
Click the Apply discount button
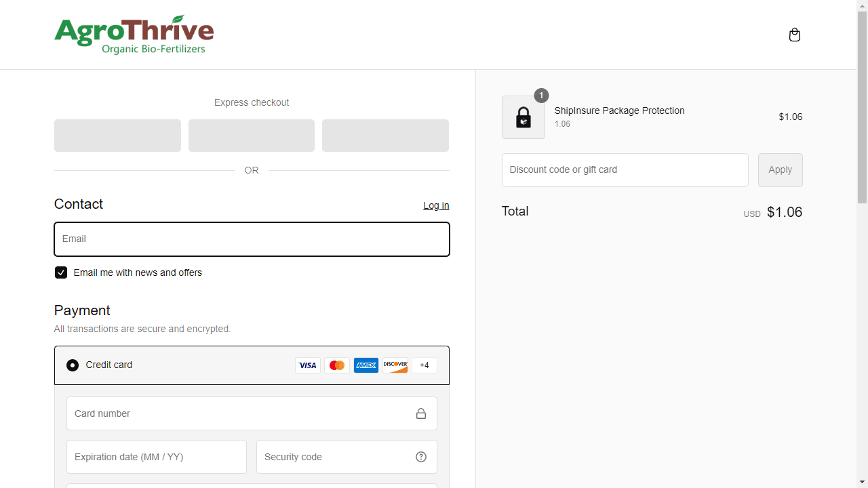[781, 170]
